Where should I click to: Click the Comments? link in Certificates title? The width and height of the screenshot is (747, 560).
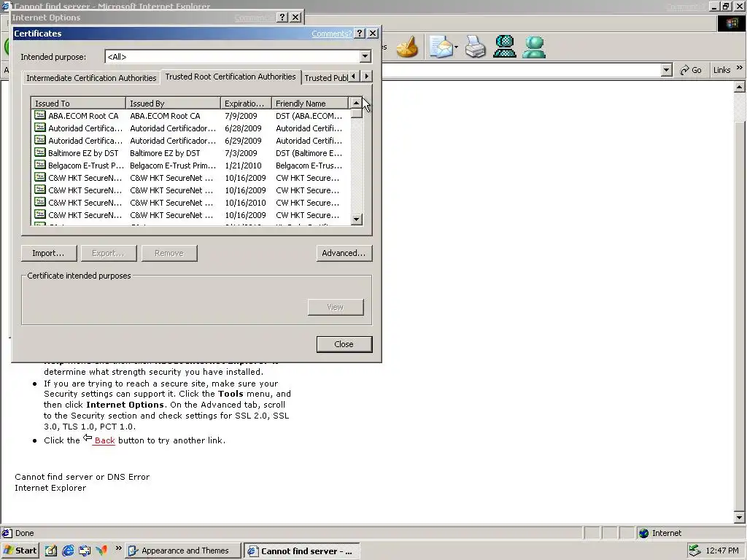click(x=332, y=34)
